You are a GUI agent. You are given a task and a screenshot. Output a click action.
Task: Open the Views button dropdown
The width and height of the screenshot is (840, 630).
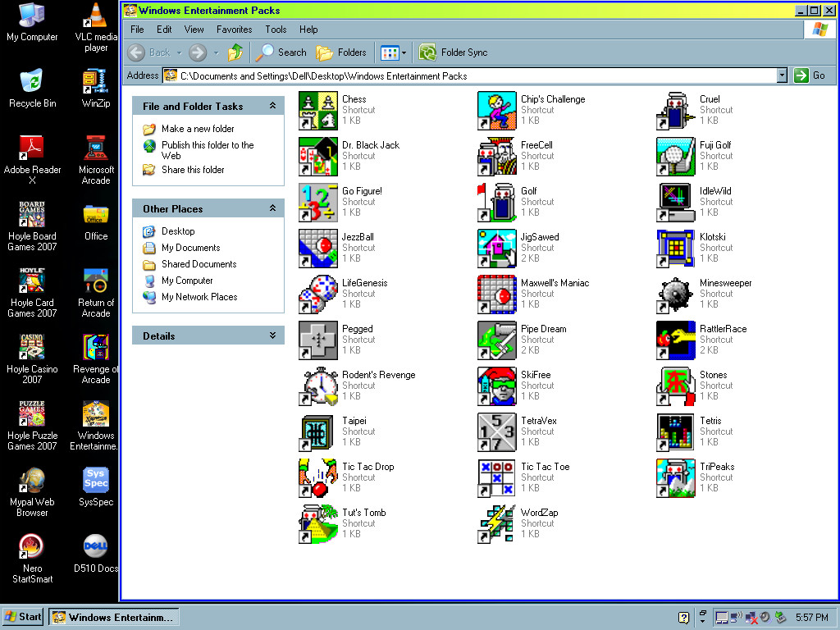[x=404, y=52]
